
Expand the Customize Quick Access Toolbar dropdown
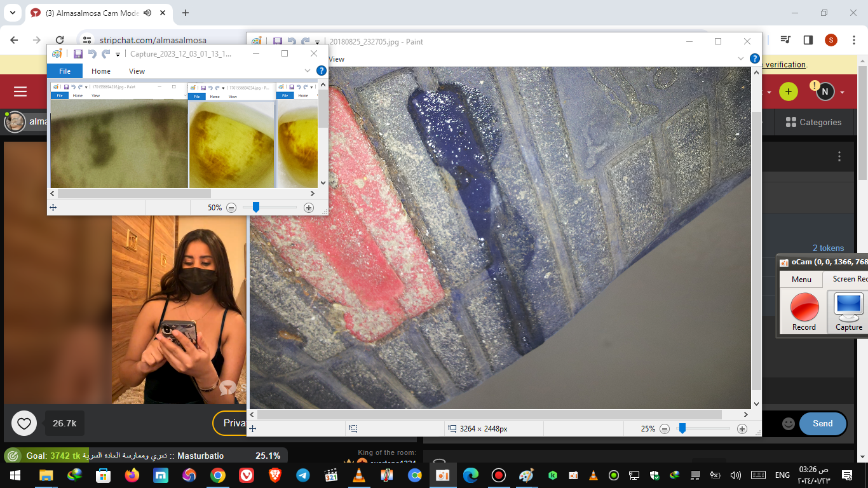118,55
